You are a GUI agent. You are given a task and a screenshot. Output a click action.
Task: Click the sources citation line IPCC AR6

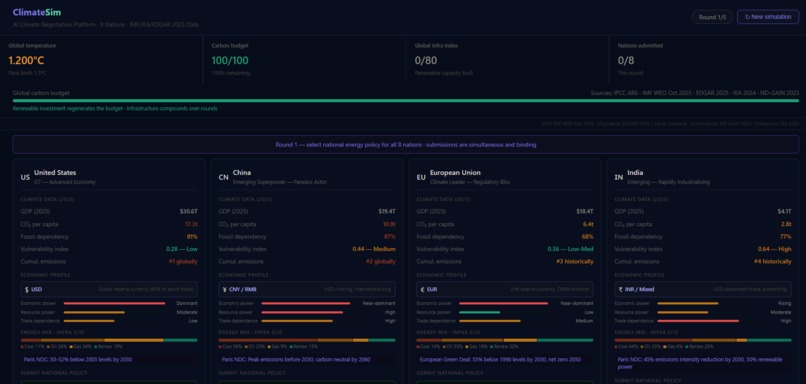[x=695, y=93]
